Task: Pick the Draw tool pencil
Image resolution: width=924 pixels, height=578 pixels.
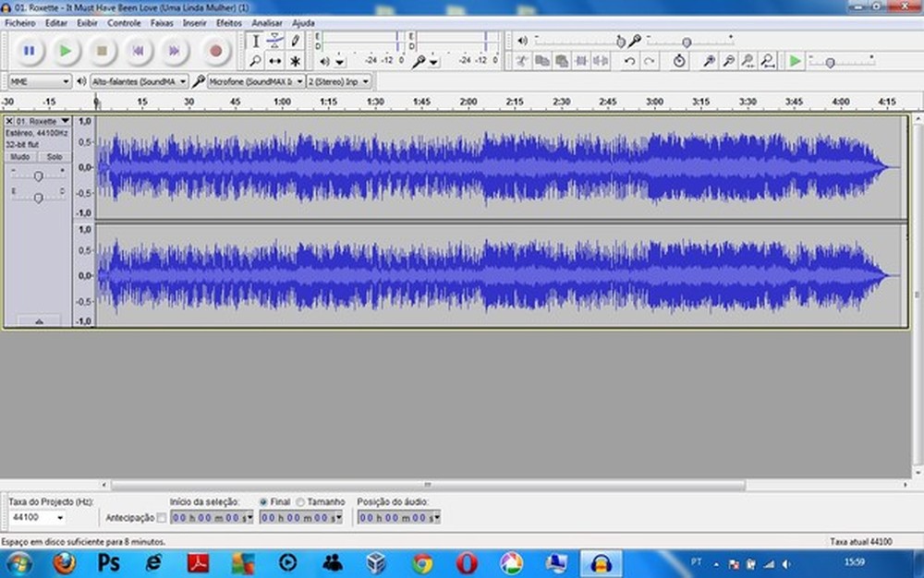Action: click(295, 42)
